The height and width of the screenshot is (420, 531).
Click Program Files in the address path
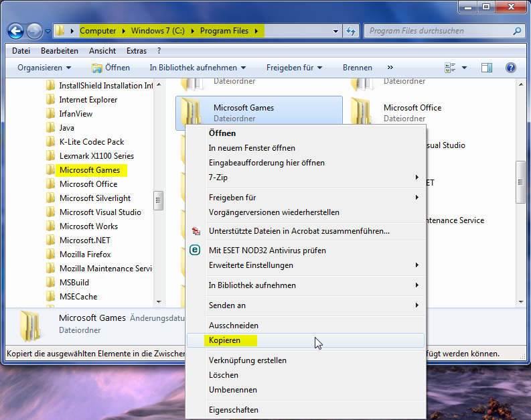[224, 31]
